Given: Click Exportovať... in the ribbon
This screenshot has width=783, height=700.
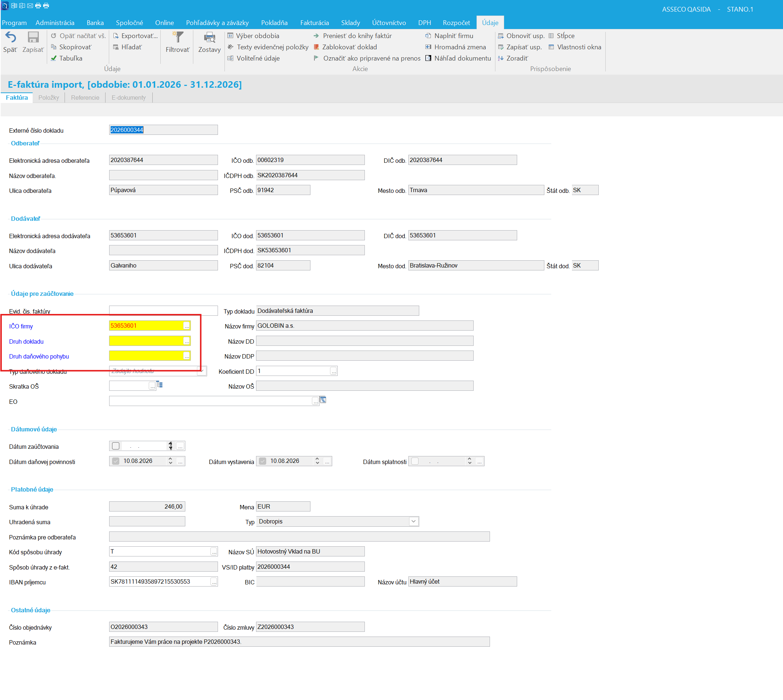Looking at the screenshot, I should tap(135, 36).
